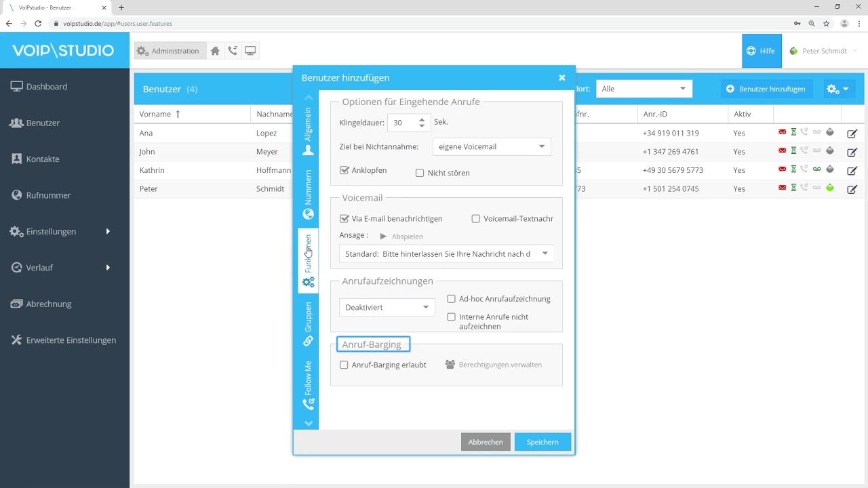This screenshot has height=488, width=868.
Task: Open the Ansage standard message dropdown
Action: (x=446, y=253)
